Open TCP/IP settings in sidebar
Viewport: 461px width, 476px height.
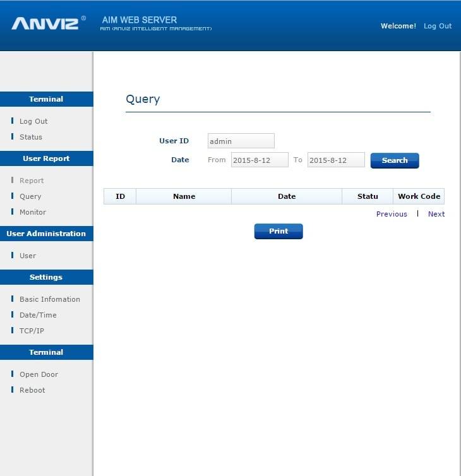[x=32, y=331]
